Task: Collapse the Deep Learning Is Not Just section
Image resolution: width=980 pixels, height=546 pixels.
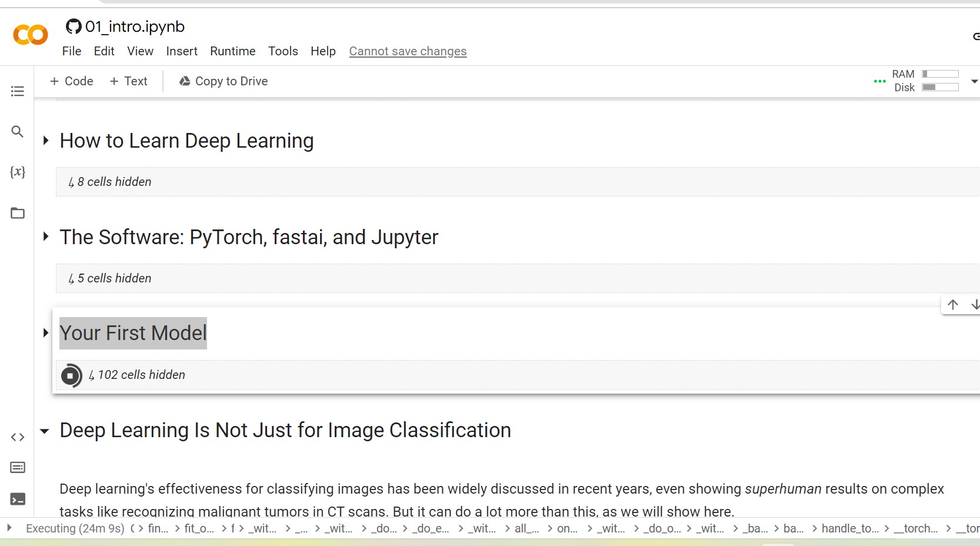Action: pos(45,430)
